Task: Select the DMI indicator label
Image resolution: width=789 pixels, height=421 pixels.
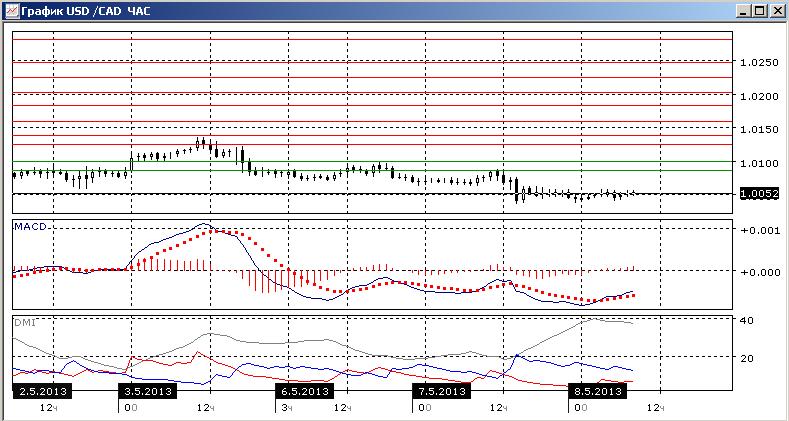Action: pyautogui.click(x=25, y=322)
